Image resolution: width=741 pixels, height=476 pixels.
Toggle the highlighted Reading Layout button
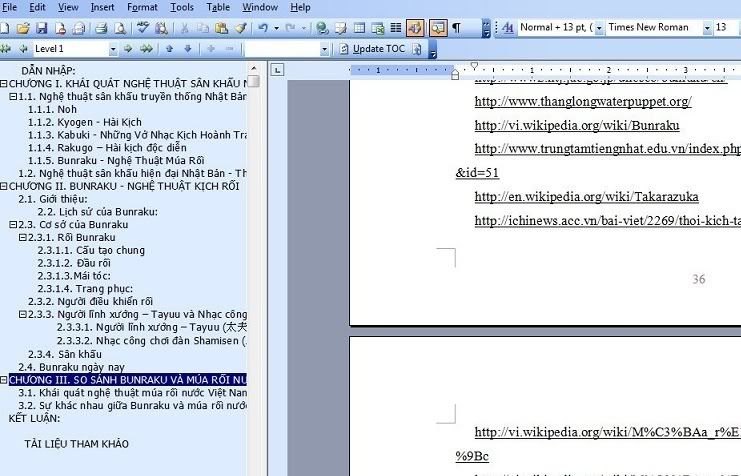coord(436,28)
